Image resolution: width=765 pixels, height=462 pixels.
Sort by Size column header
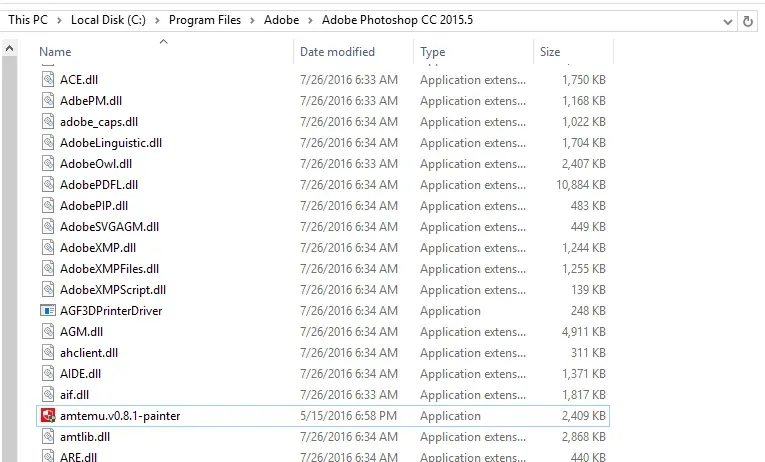click(x=550, y=52)
